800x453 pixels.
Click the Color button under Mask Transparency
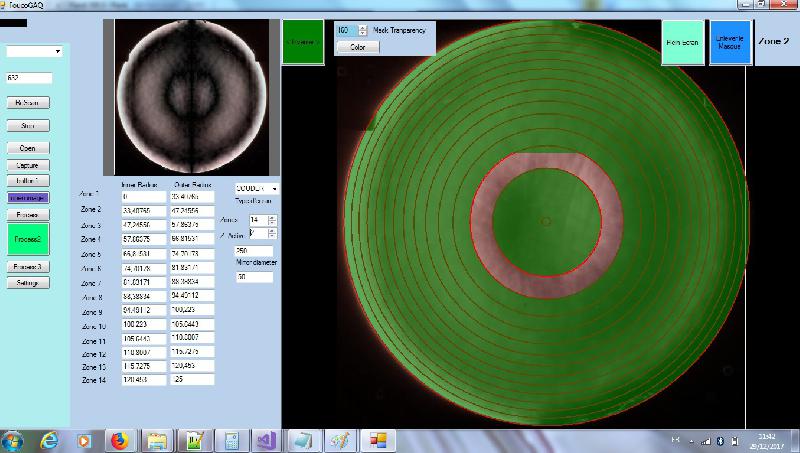click(x=358, y=47)
